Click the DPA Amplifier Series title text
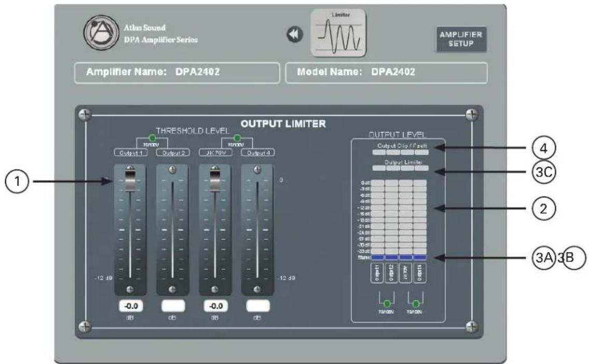The width and height of the screenshot is (589, 364). coord(161,40)
